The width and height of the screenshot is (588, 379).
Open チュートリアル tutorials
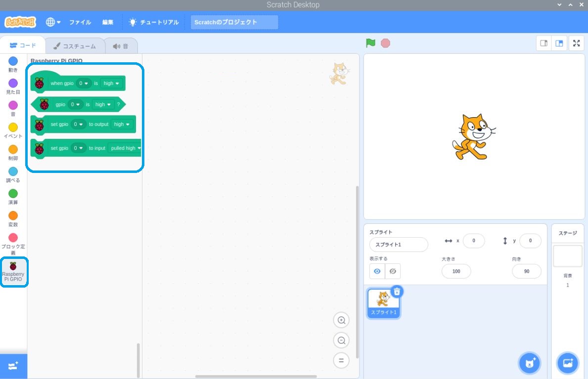[154, 22]
